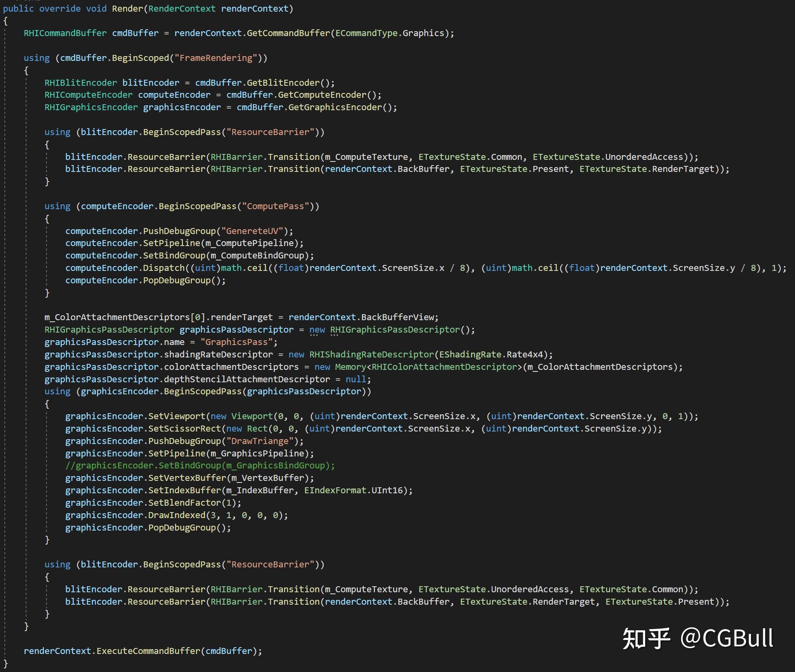Click the GetGraphicsEncoder method call
795x672 pixels.
(x=335, y=107)
